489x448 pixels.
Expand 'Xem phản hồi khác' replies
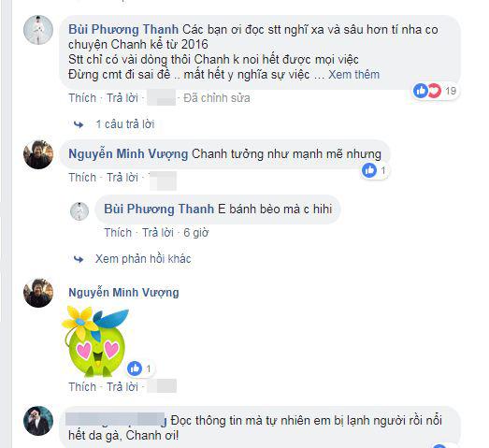(x=143, y=259)
